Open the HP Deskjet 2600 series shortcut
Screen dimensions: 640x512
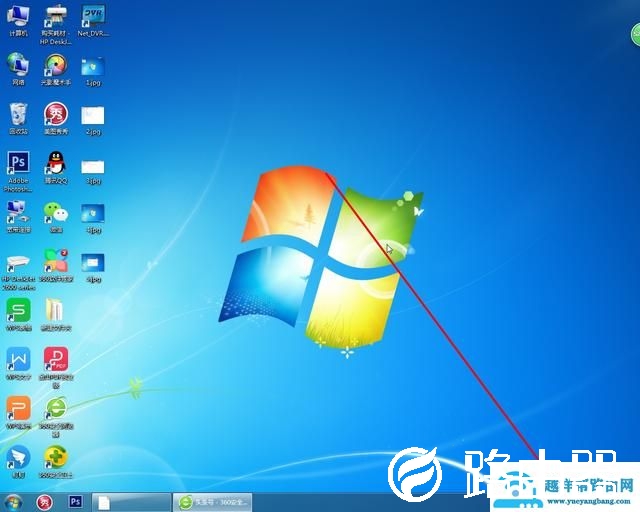pyautogui.click(x=18, y=272)
